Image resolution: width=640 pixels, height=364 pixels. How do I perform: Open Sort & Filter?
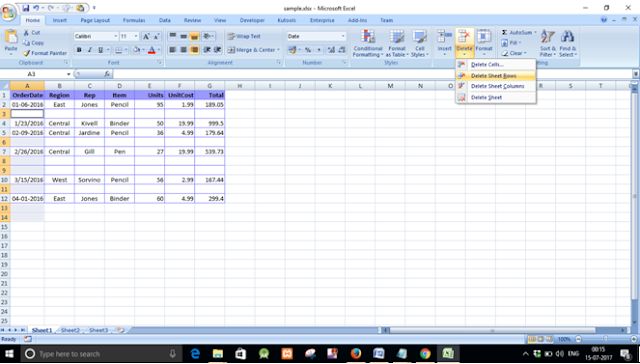click(547, 43)
